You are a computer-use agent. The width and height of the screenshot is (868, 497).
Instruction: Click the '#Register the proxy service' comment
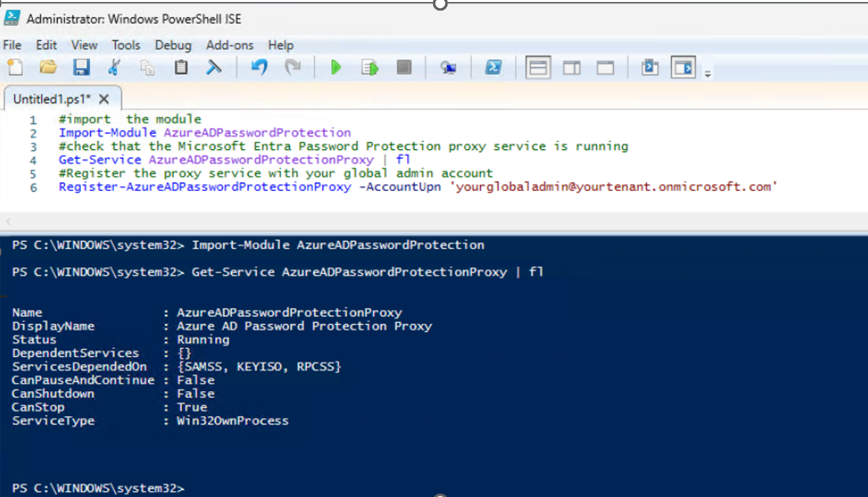(276, 174)
